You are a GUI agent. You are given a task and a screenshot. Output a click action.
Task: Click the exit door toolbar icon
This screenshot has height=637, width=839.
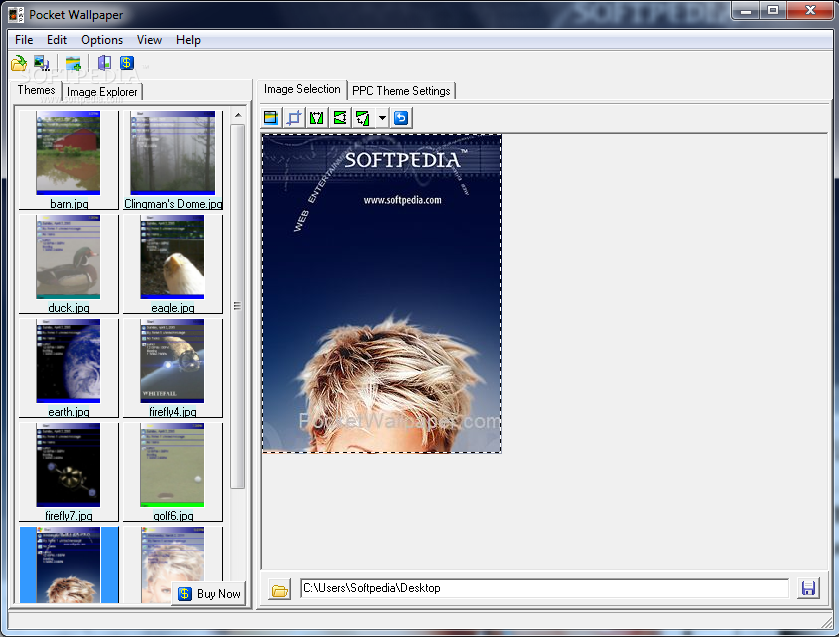[x=104, y=63]
